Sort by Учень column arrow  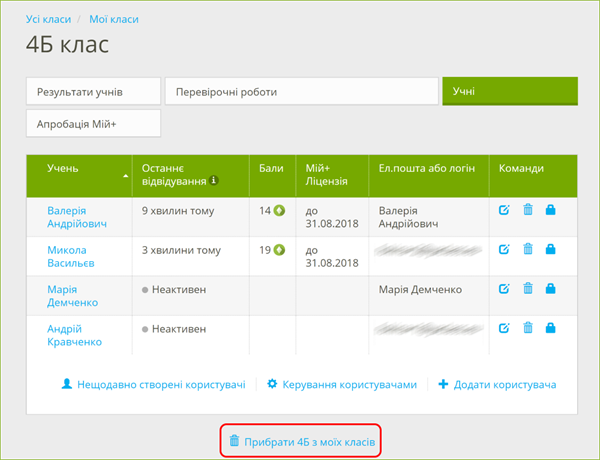pyautogui.click(x=125, y=176)
